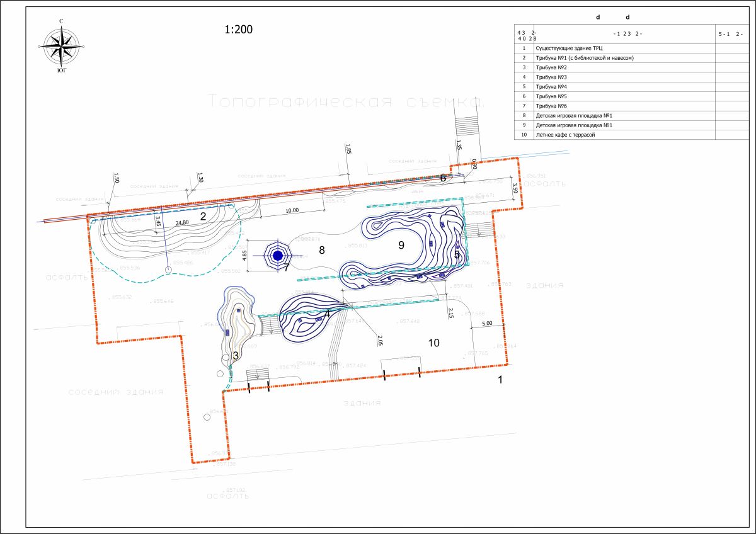
Task: Click legend entry 'Трибуна №6'
Action: tap(551, 106)
